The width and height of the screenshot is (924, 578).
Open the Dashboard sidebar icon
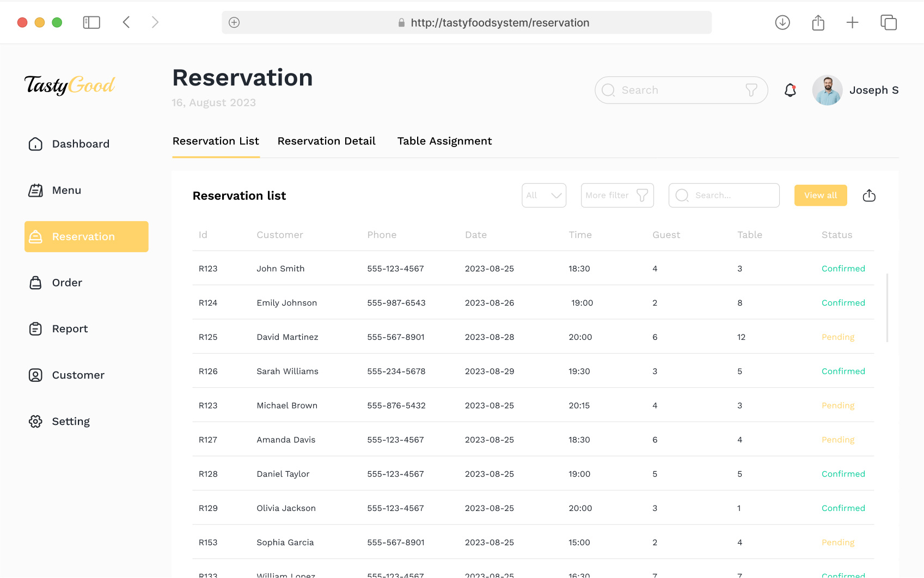pyautogui.click(x=35, y=144)
